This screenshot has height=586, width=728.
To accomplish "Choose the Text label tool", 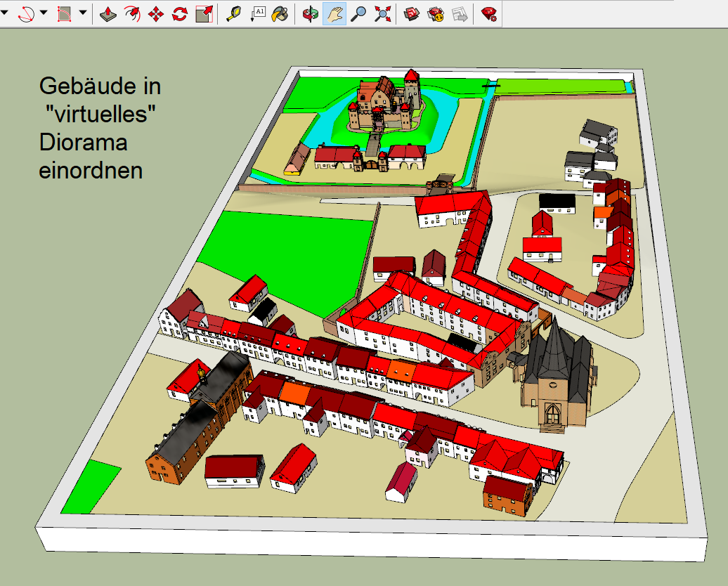I will [x=259, y=13].
